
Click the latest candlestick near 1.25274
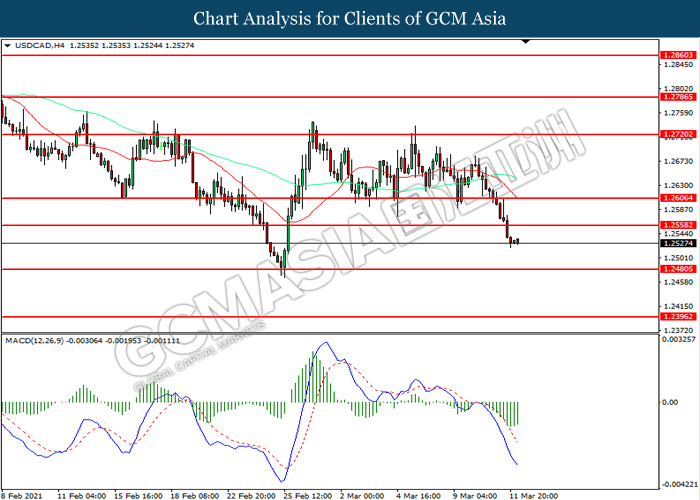point(518,242)
